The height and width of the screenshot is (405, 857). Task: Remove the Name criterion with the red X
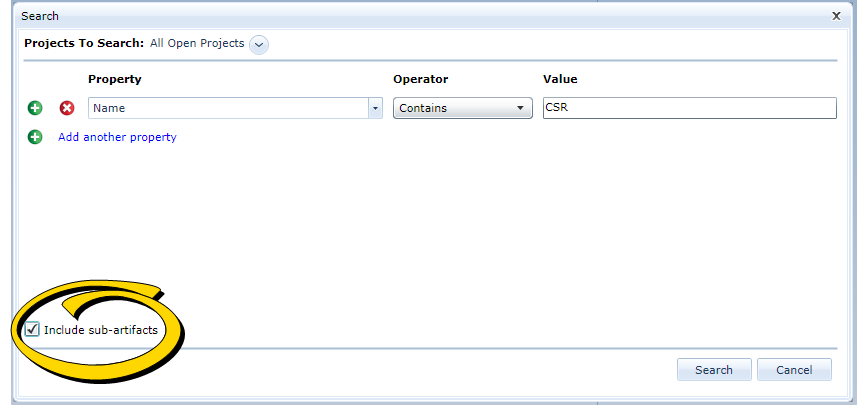67,108
